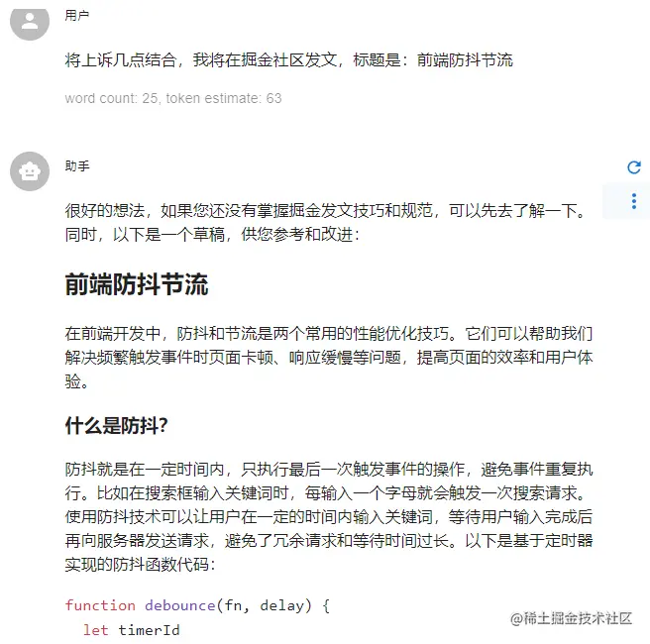Click the red function keyword in code
Viewport: 650px width, 644px height.
point(100,605)
